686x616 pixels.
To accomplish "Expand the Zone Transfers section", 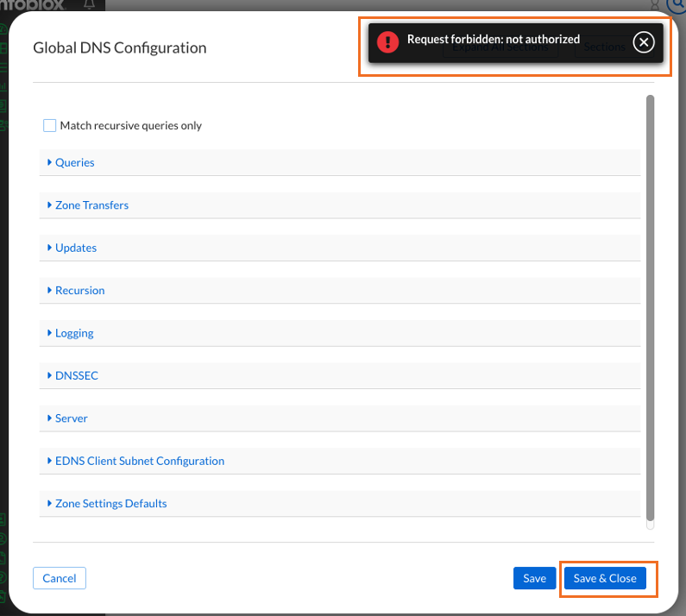I will click(91, 205).
